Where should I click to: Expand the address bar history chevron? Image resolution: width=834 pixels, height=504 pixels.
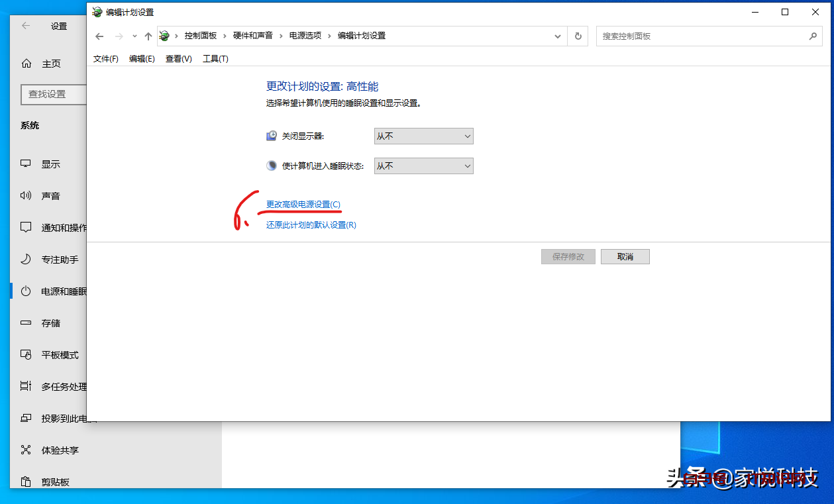[557, 36]
